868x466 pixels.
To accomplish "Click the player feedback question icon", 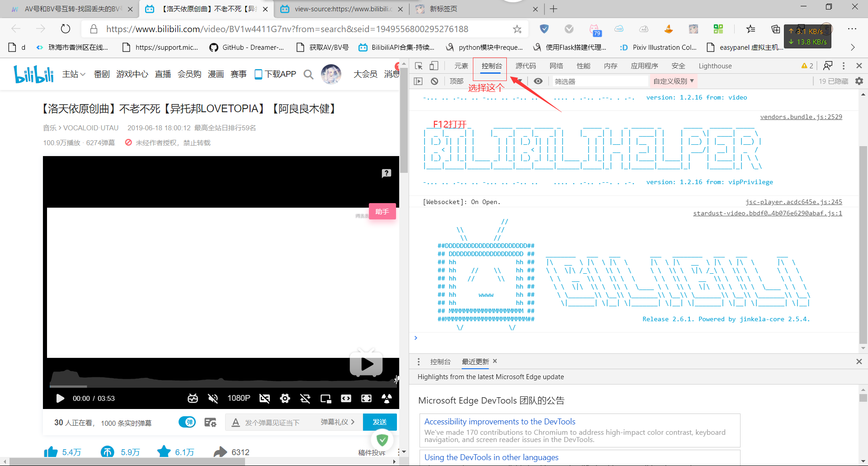I will coord(387,173).
